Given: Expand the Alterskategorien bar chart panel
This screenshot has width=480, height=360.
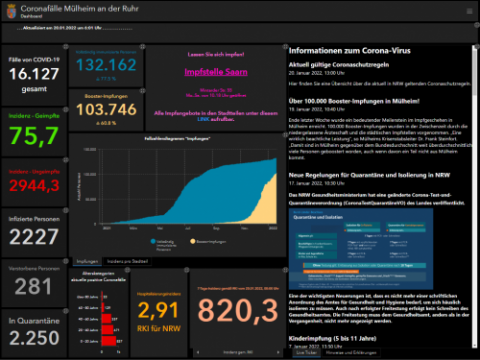Looking at the screenshot, I should (128, 270).
